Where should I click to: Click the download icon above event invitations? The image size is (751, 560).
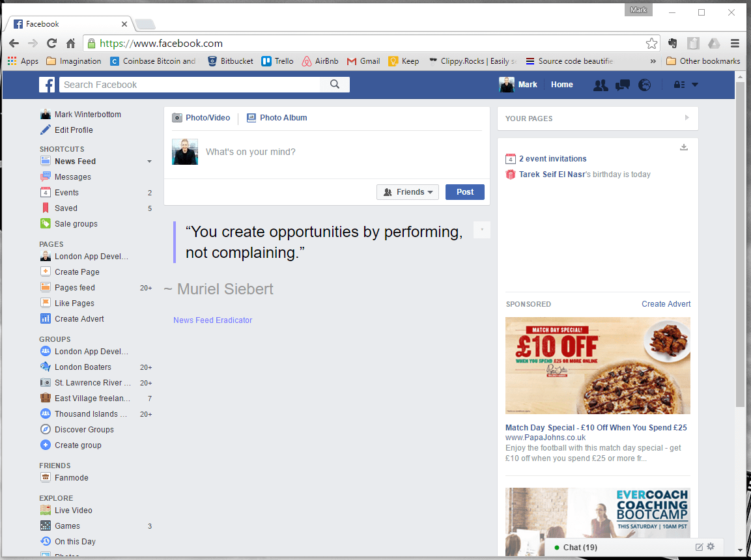[x=684, y=147]
